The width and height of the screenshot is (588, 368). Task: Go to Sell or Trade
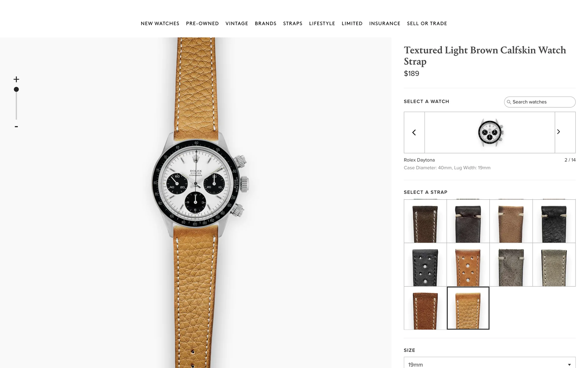click(x=427, y=24)
